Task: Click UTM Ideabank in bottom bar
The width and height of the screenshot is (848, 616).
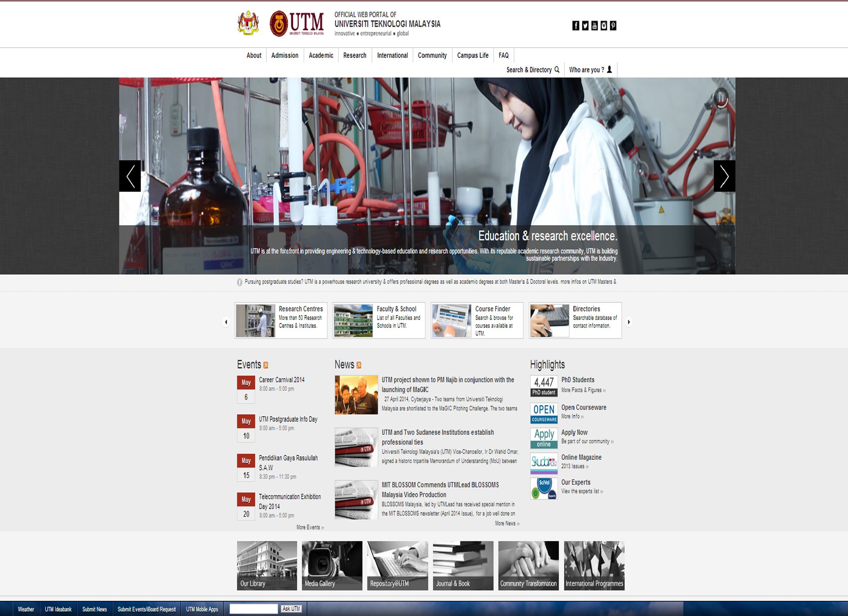Action: pos(58,609)
